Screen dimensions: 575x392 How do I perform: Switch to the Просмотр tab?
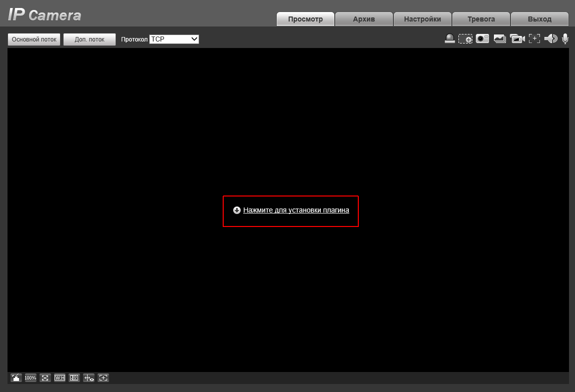(305, 19)
